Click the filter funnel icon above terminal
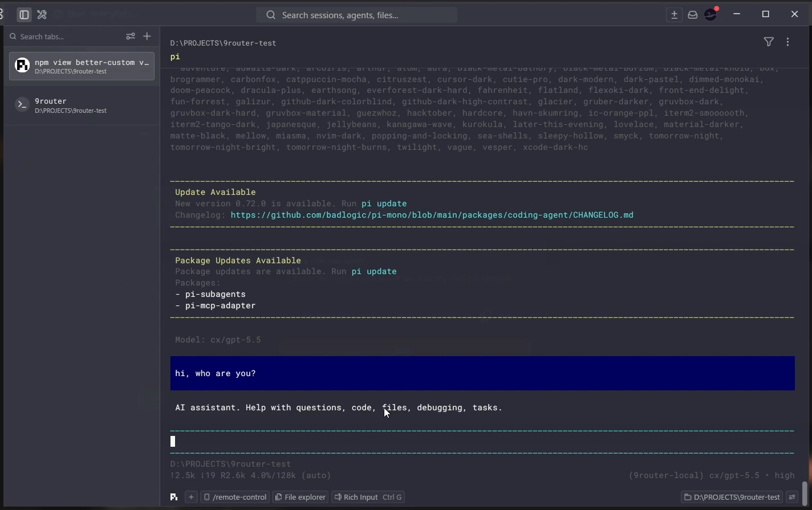The height and width of the screenshot is (510, 812). (769, 42)
